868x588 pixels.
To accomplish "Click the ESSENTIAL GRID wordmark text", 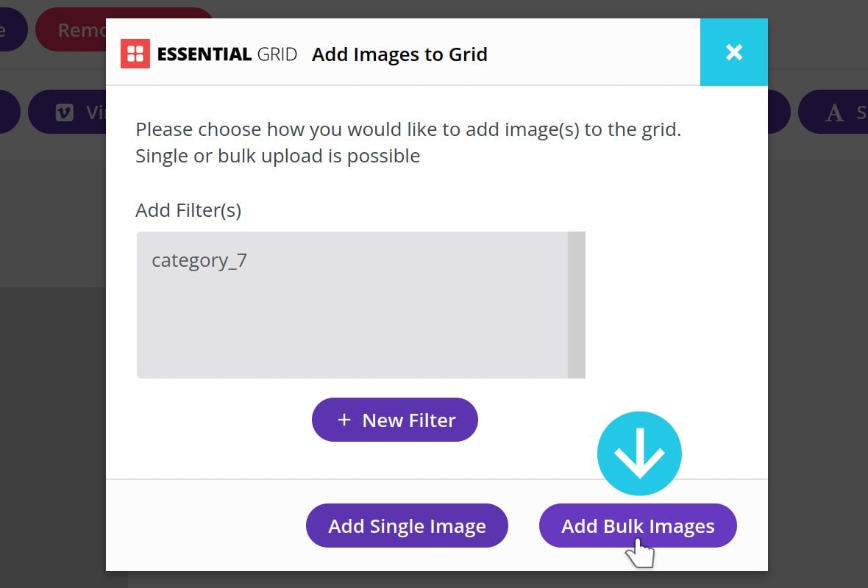I will pyautogui.click(x=227, y=54).
